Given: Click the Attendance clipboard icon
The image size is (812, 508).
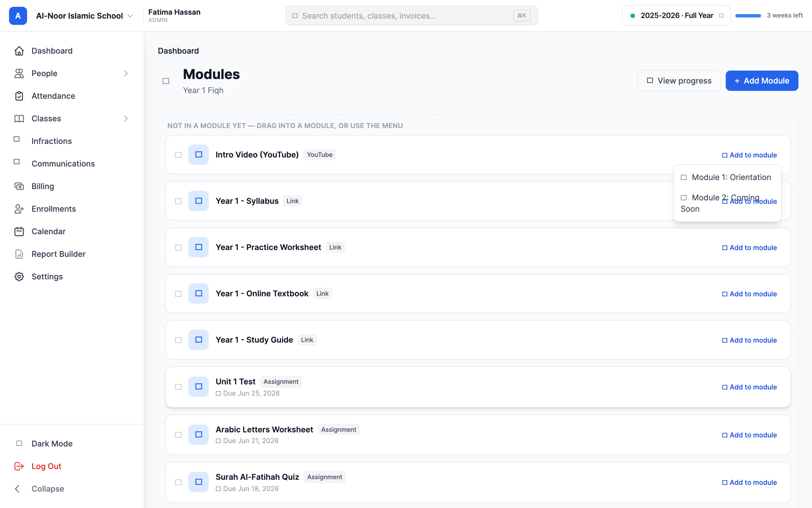Looking at the screenshot, I should (x=19, y=96).
